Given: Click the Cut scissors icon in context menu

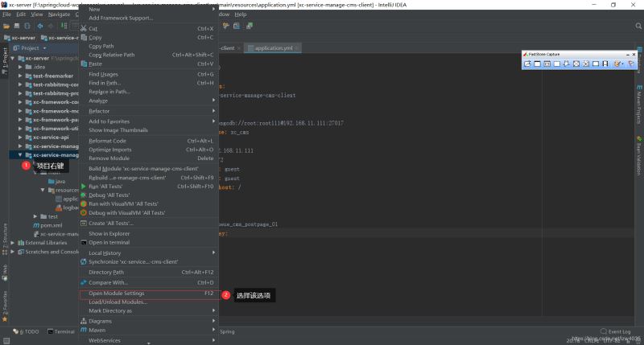Looking at the screenshot, I should [83, 28].
